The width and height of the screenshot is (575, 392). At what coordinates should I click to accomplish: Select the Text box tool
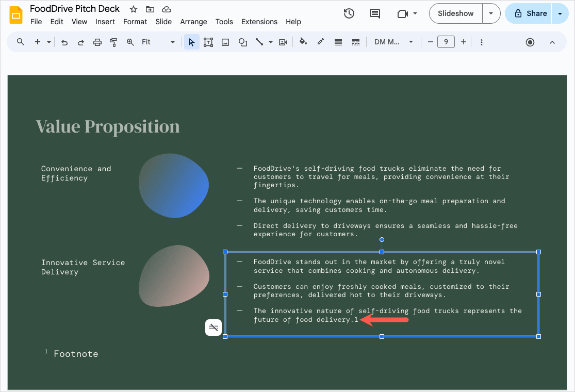pyautogui.click(x=208, y=42)
